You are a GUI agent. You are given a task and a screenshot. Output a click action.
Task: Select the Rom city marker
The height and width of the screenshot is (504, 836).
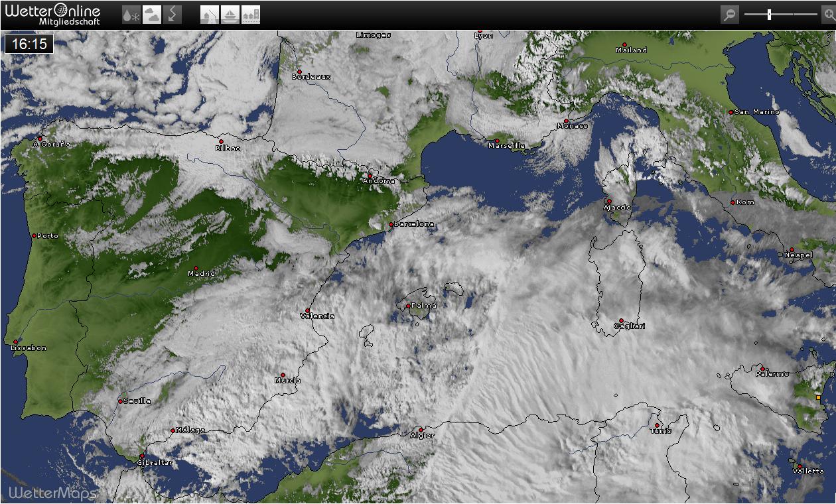[732, 202]
